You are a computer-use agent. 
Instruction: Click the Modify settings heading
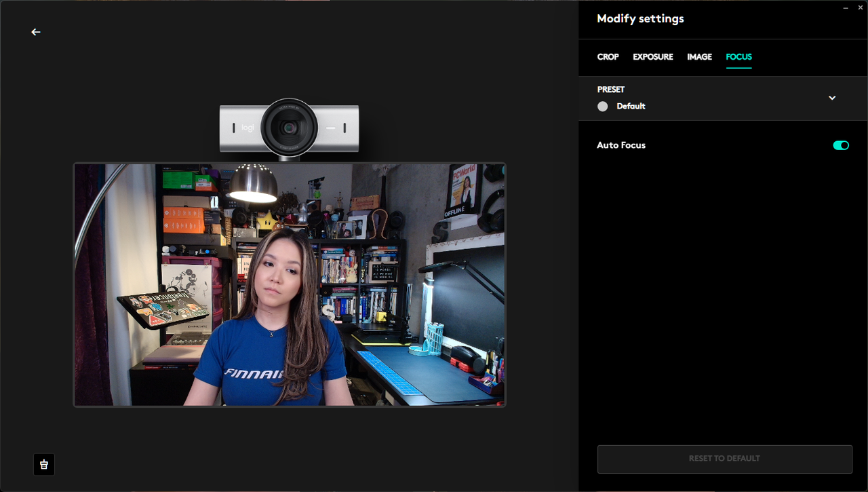coord(640,19)
